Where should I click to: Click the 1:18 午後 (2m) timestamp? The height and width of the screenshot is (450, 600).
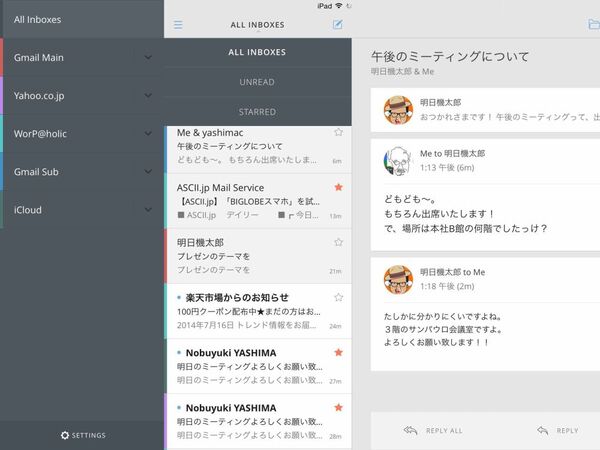point(447,286)
